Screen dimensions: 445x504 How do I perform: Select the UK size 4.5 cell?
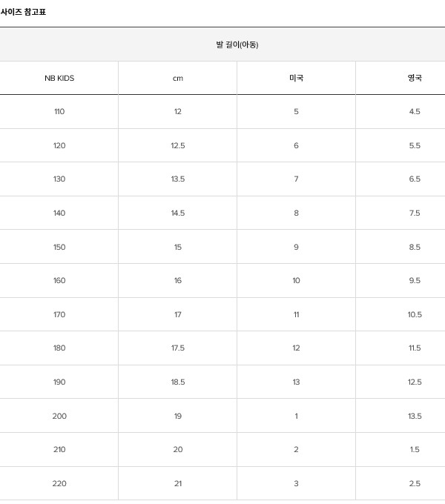(x=400, y=111)
